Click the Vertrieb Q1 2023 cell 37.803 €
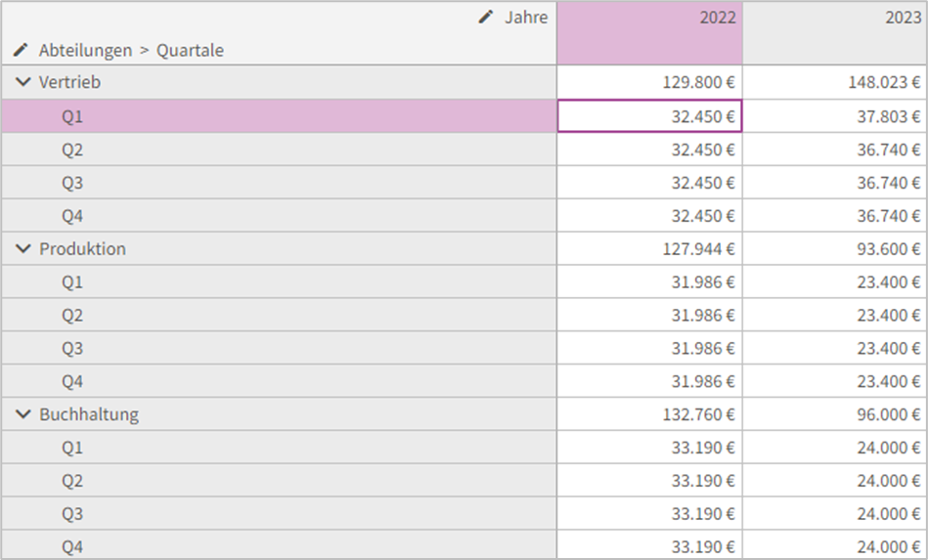The image size is (928, 560). pos(835,116)
